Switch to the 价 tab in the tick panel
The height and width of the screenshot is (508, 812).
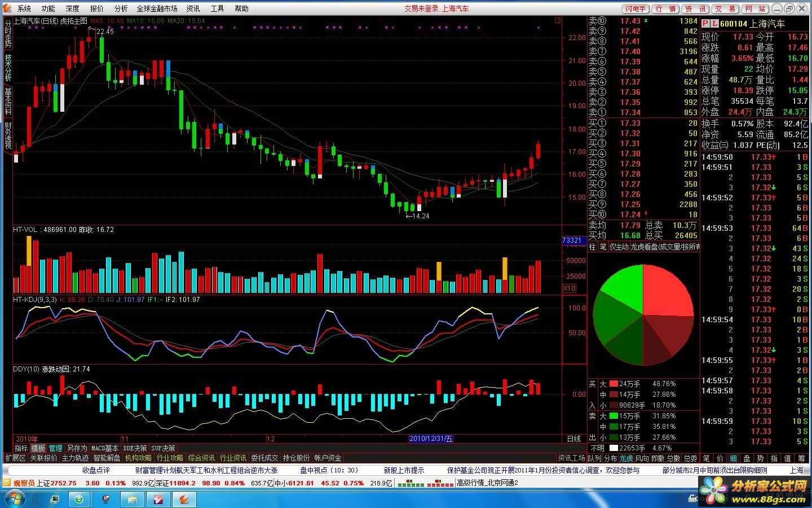click(720, 458)
